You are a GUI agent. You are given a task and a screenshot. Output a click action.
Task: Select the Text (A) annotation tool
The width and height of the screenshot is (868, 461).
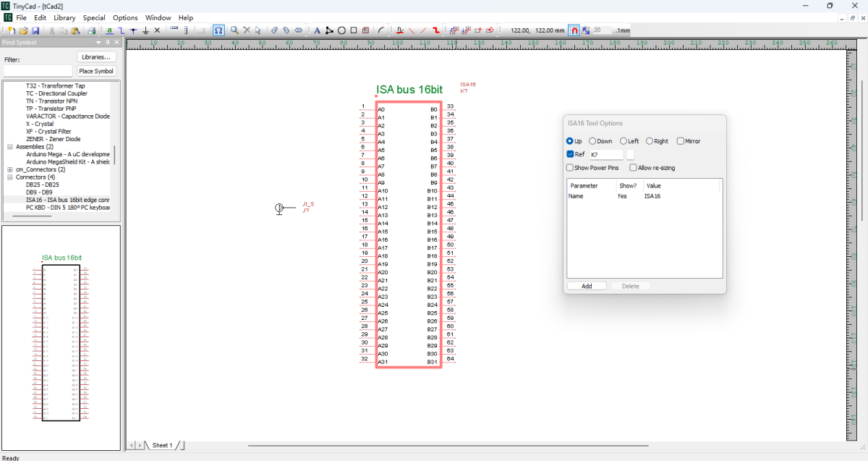click(x=316, y=30)
